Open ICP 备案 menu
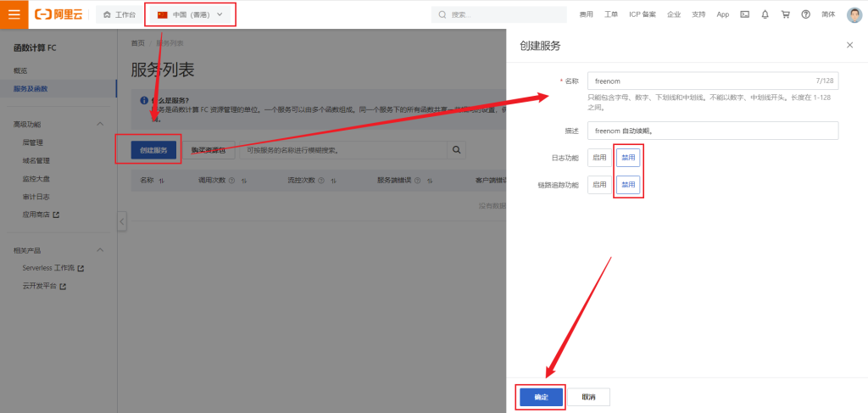This screenshot has width=868, height=413. point(643,14)
